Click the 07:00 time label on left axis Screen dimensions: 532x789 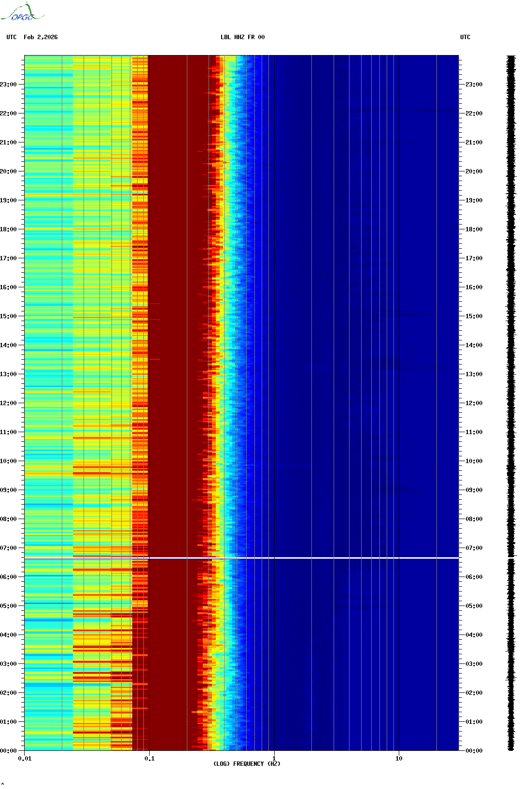point(8,548)
